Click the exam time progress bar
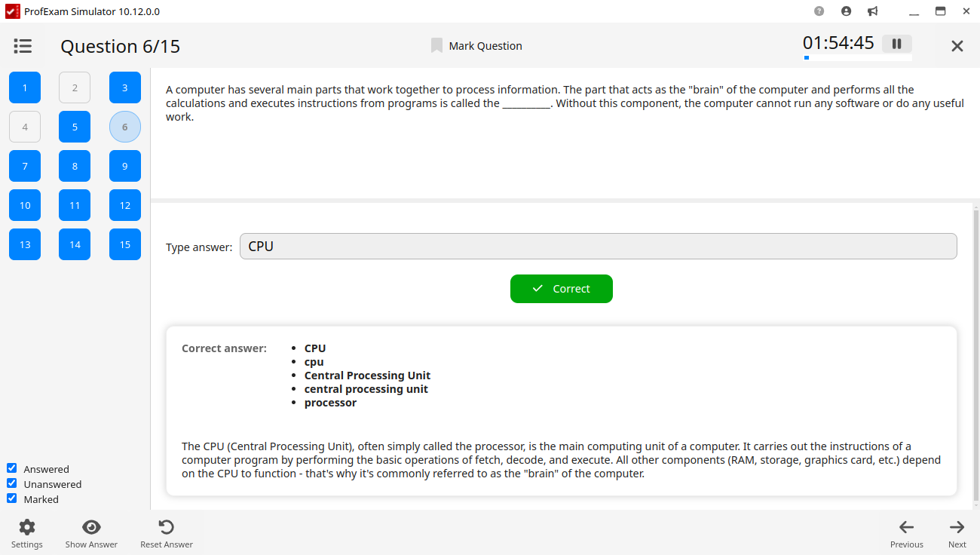 [x=857, y=57]
